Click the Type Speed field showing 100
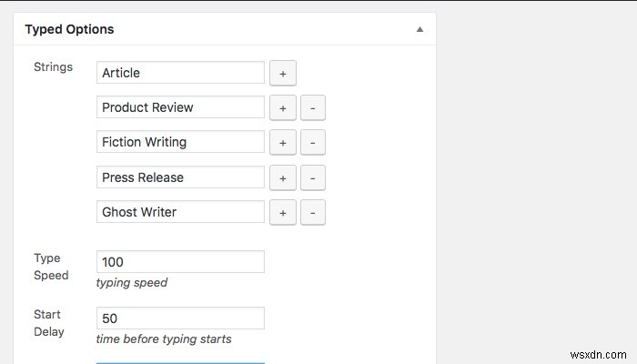The image size is (637, 364). click(180, 262)
